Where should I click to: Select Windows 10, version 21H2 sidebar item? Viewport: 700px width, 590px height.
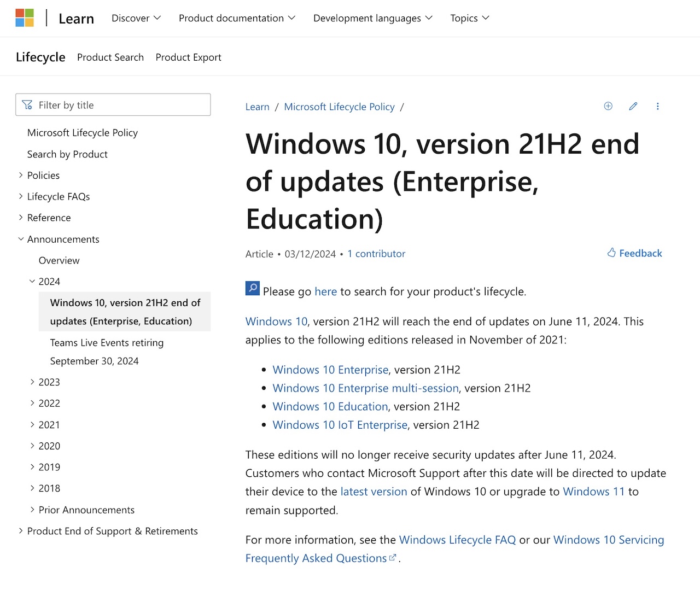[x=125, y=312]
